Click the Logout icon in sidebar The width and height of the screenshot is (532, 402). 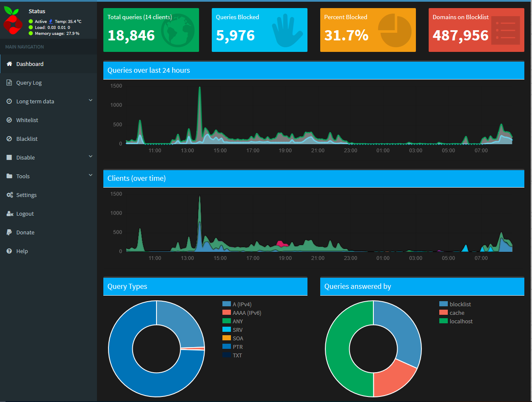coord(9,214)
